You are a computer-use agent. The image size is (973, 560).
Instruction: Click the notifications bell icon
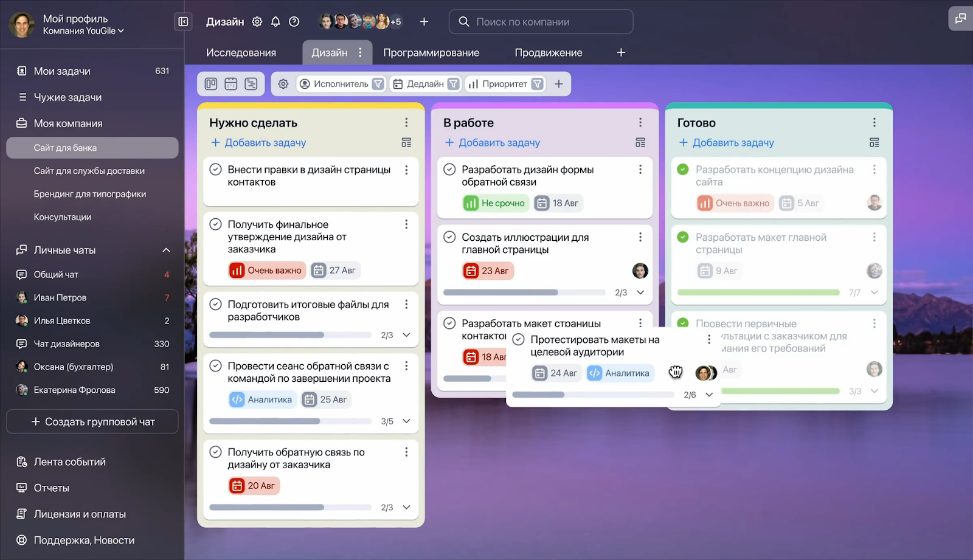pyautogui.click(x=275, y=22)
